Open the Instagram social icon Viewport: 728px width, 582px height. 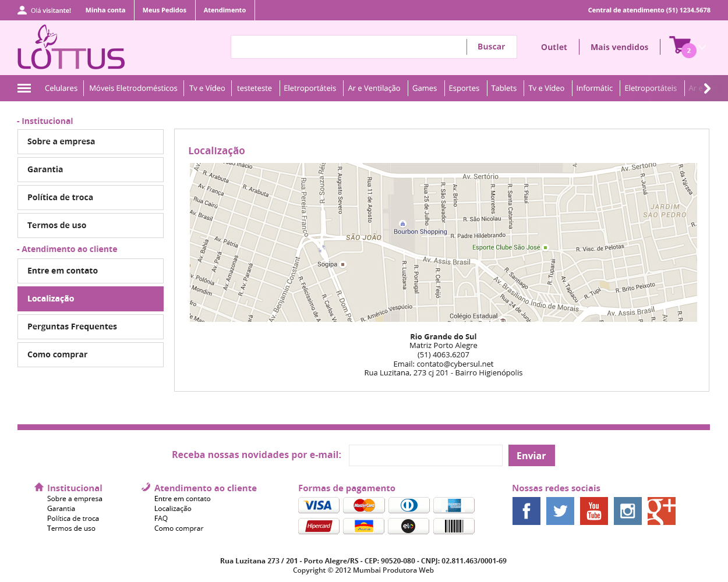[x=627, y=511]
